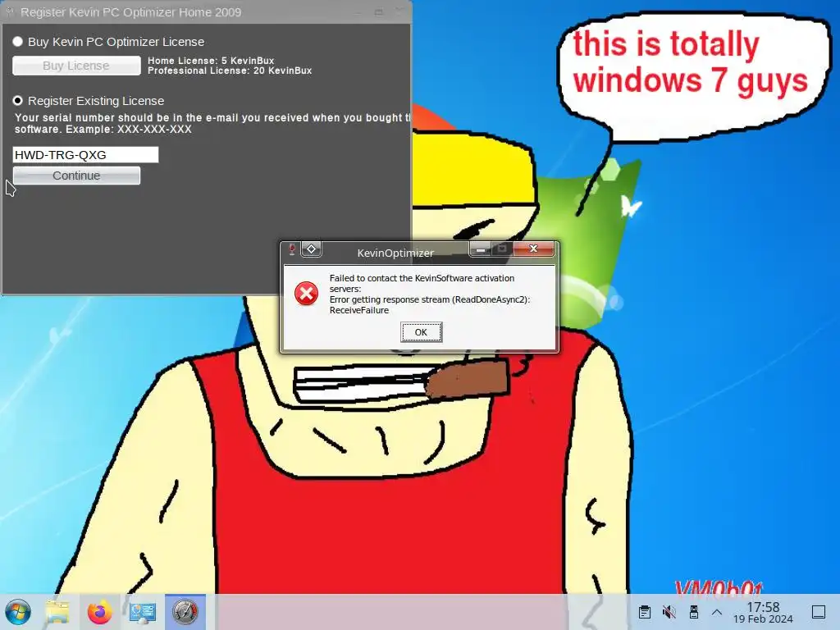840x630 pixels.
Task: Click 'Home License: 5 KevinBux' text
Action: (x=211, y=61)
